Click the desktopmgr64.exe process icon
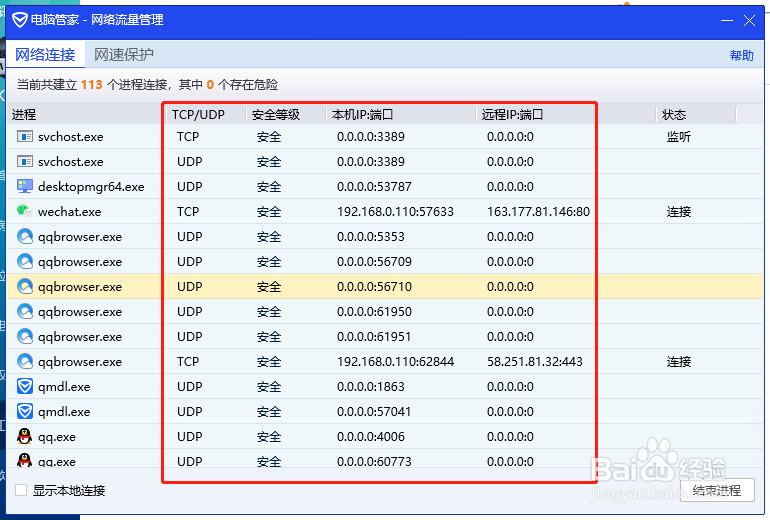Screen dimensions: 770x520 pos(25,187)
